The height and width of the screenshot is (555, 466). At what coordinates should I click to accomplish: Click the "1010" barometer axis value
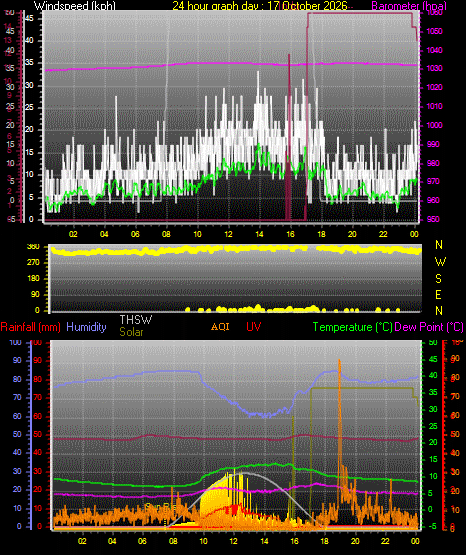click(x=435, y=106)
